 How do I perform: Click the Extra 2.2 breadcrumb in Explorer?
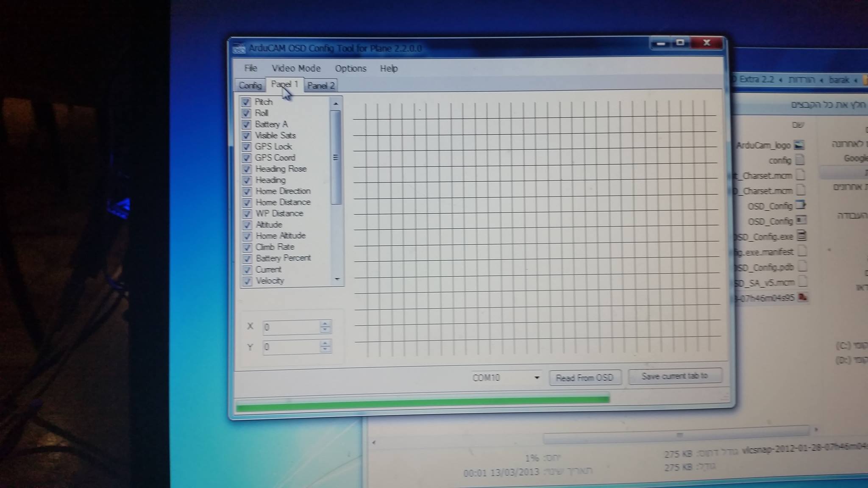point(757,79)
